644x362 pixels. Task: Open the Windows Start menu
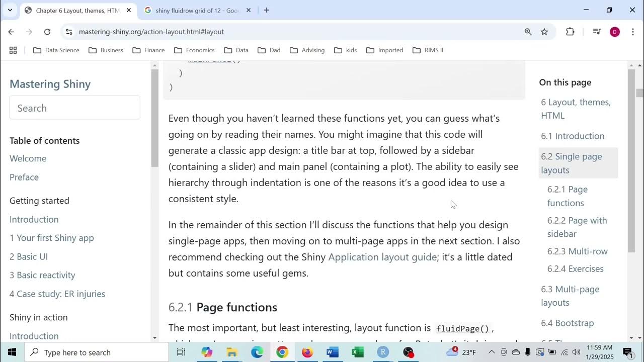(x=12, y=352)
